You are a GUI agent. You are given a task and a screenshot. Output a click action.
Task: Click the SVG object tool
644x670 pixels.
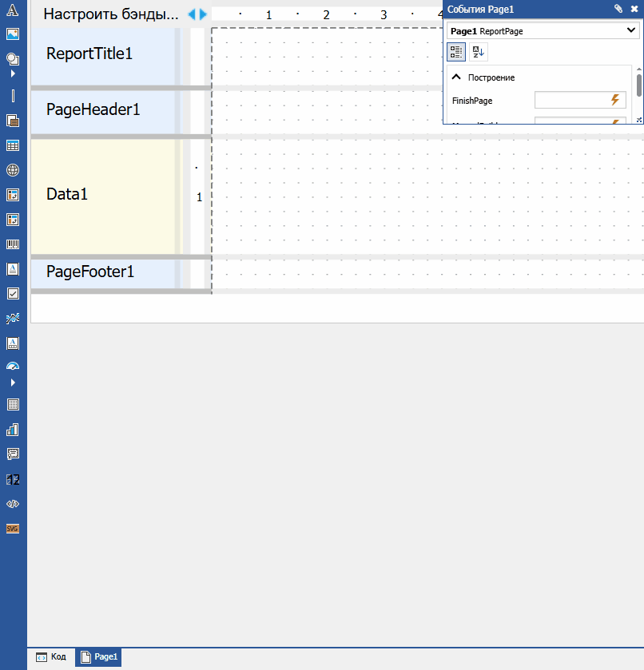pyautogui.click(x=13, y=529)
